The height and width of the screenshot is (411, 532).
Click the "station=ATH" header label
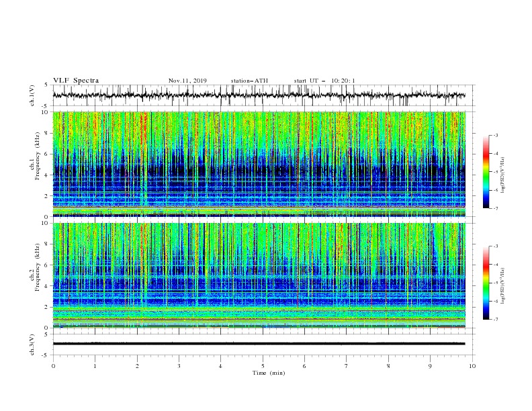pyautogui.click(x=249, y=81)
